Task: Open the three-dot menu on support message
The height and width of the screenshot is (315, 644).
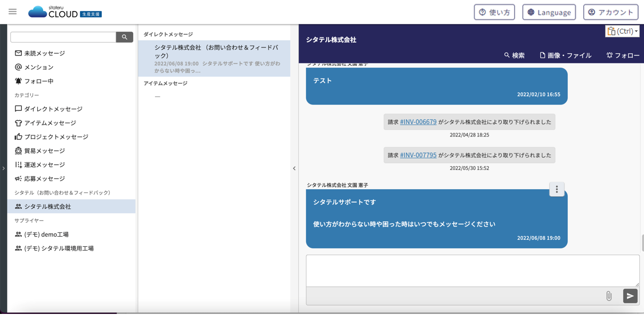Action: pos(557,189)
